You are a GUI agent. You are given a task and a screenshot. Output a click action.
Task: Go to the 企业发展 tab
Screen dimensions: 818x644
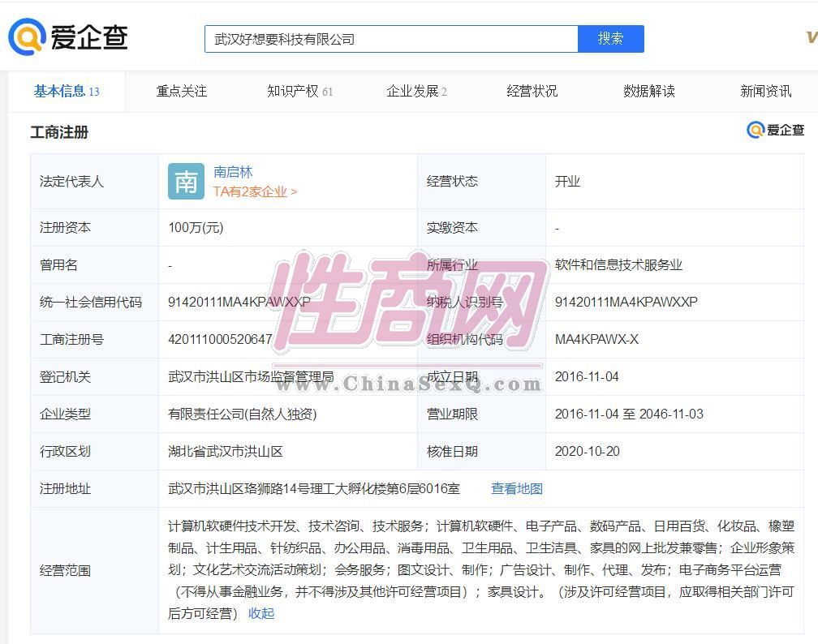pos(416,92)
